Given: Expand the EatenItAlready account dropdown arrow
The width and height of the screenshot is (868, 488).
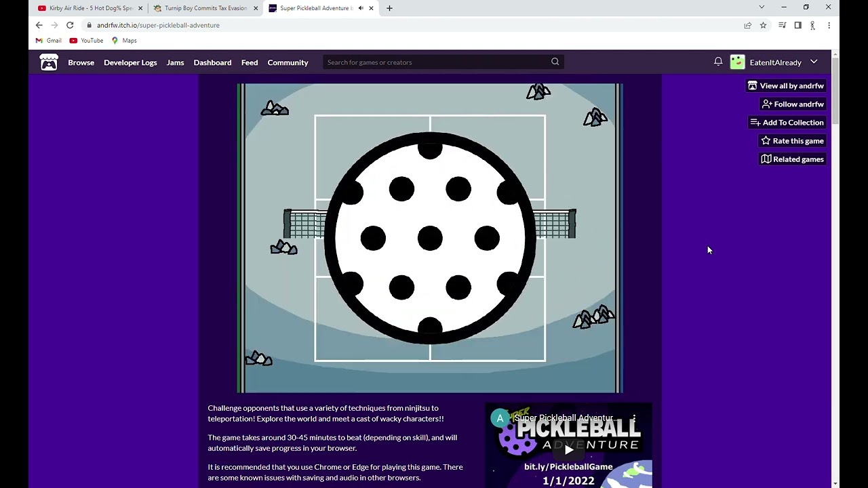Looking at the screenshot, I should (x=814, y=62).
